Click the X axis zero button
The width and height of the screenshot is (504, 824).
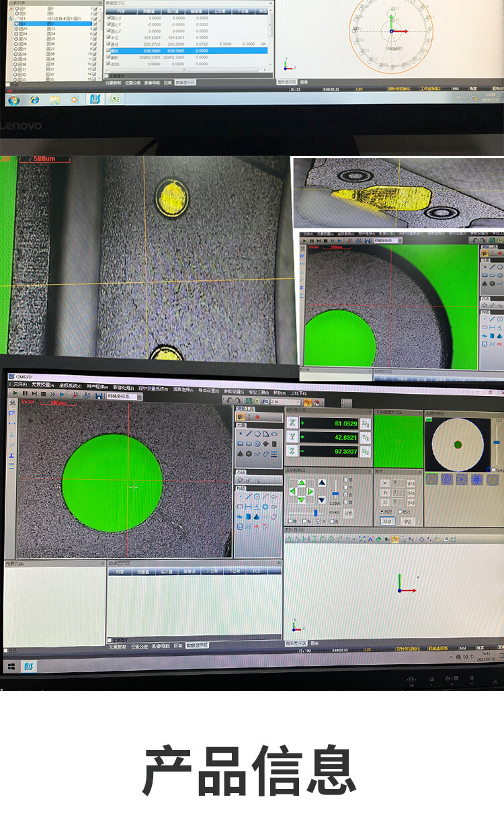pos(293,423)
